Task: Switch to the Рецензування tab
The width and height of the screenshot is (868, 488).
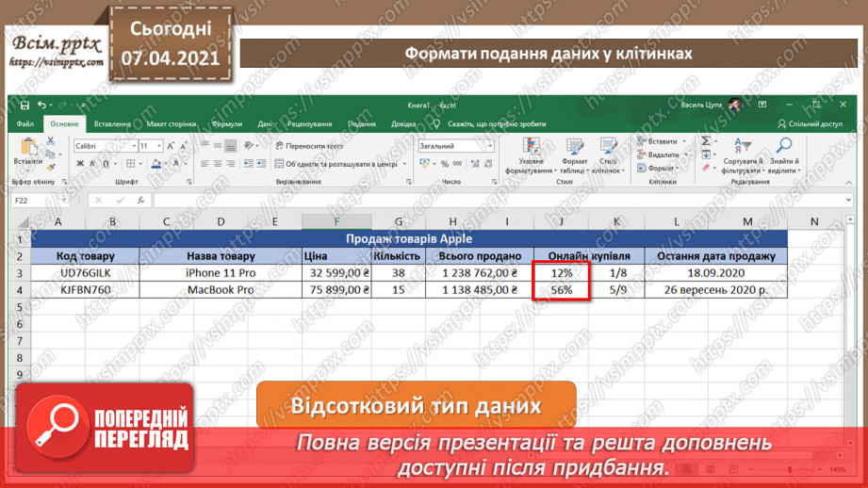Action: click(x=309, y=124)
